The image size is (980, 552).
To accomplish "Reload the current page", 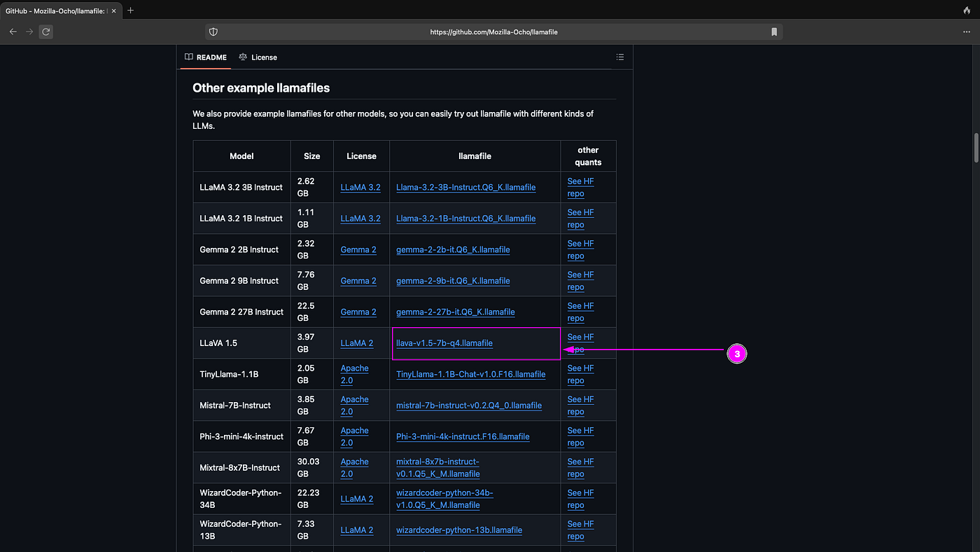I will click(46, 32).
